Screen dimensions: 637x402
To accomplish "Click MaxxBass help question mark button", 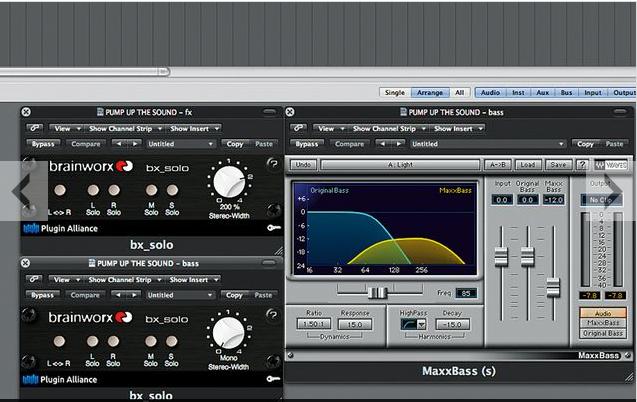I will (x=582, y=164).
